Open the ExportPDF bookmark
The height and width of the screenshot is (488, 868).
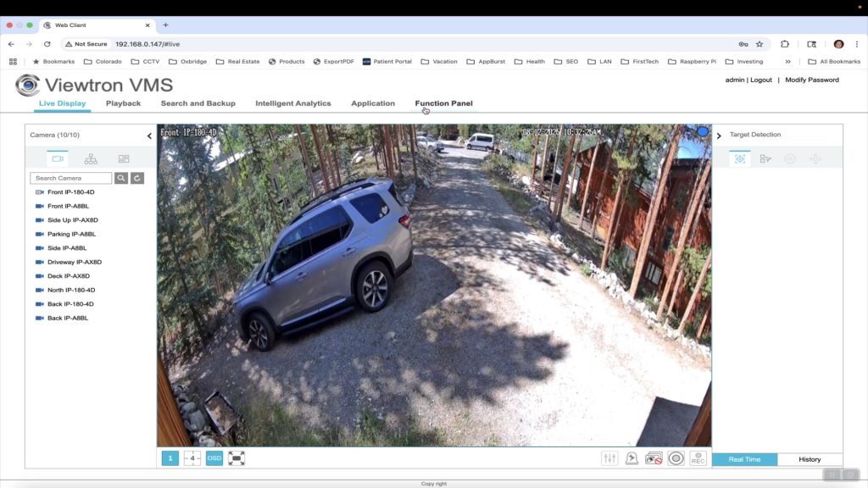334,61
